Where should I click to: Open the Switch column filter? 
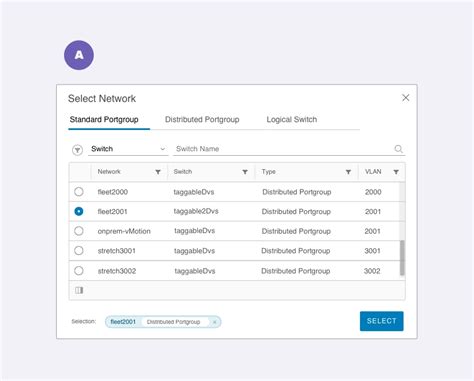pos(245,172)
